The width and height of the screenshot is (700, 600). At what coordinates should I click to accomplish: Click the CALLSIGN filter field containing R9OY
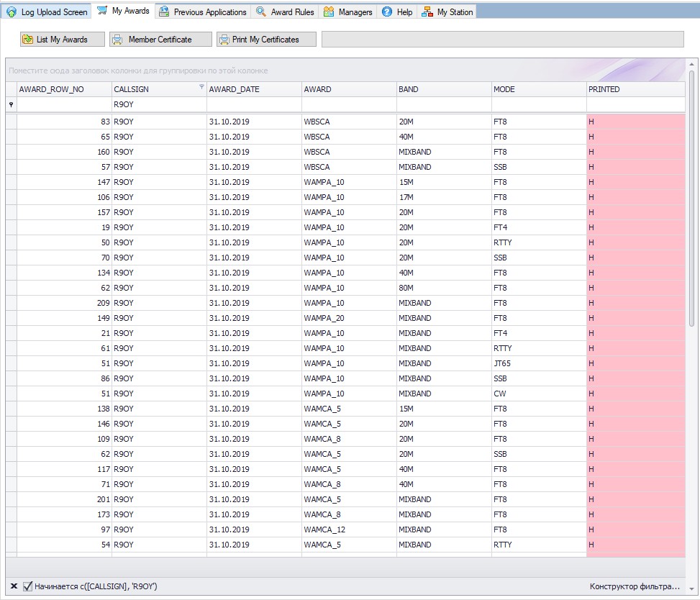(x=158, y=105)
